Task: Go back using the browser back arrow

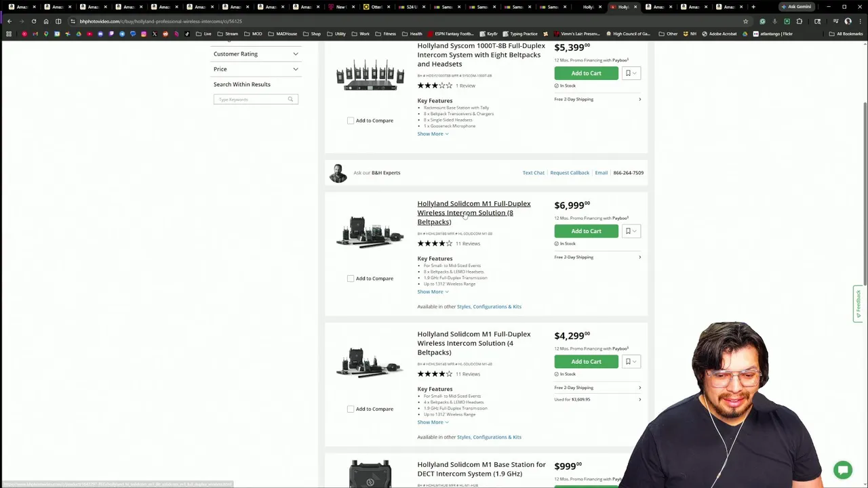Action: tap(9, 21)
